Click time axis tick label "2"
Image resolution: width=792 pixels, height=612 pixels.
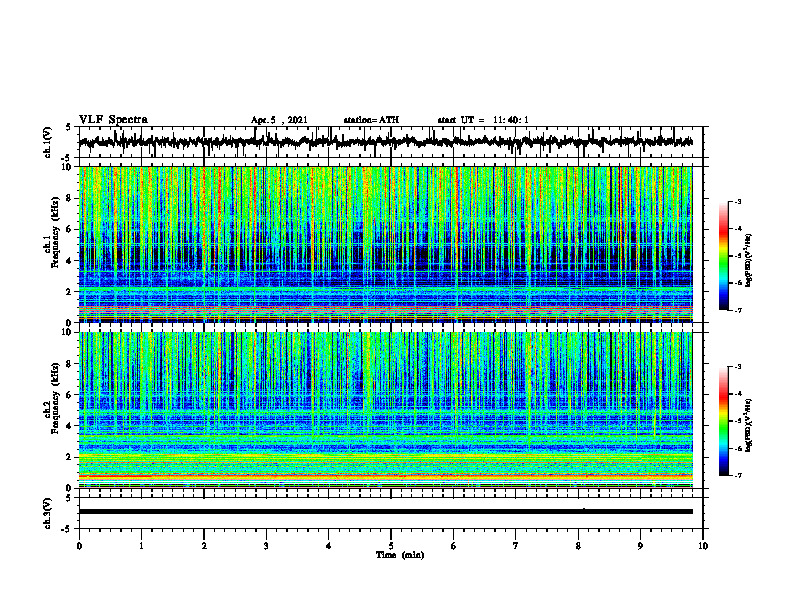pyautogui.click(x=204, y=546)
